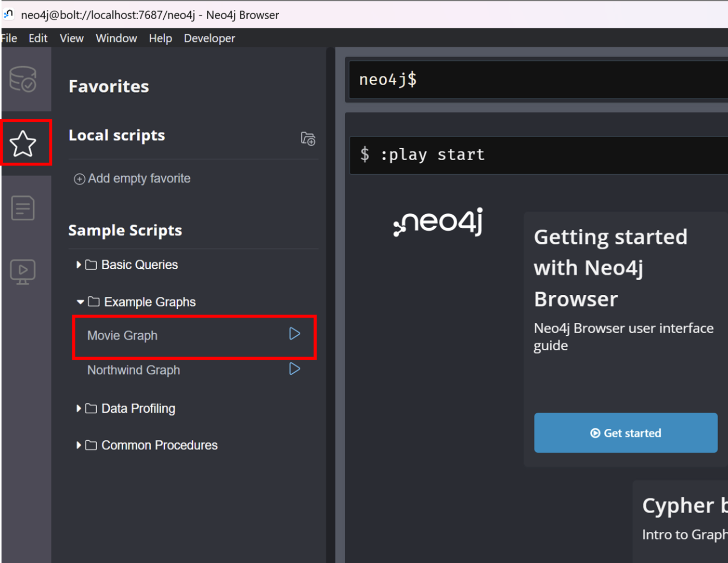Click the neo4j logo in the guide
Screen dimensions: 728x563
coord(438,222)
